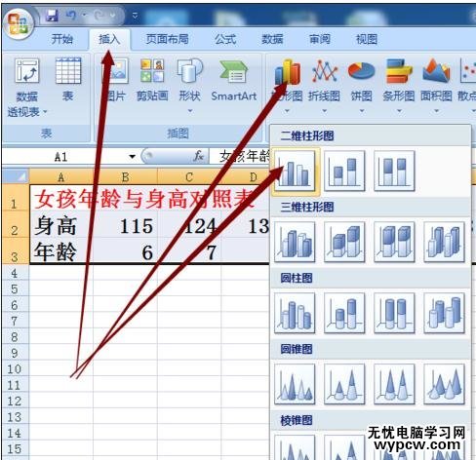The width and height of the screenshot is (476, 460).
Task: Select the cell labeled 身高
Action: [61, 225]
